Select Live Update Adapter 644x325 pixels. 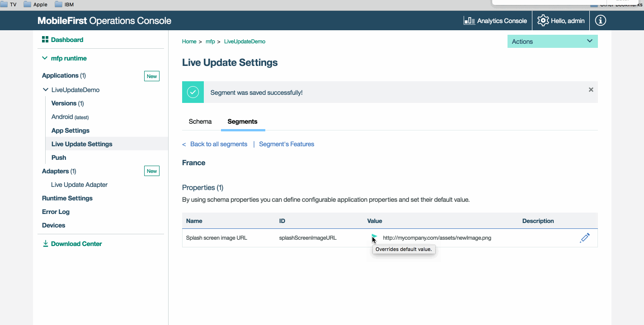79,185
